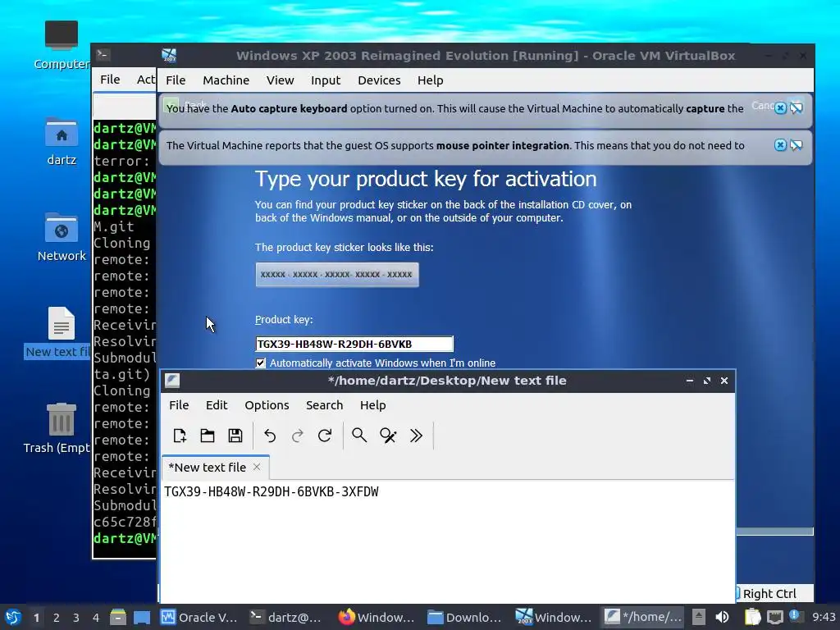Open VirtualBox Help menu
Viewport: 840px width, 630px height.
point(430,80)
